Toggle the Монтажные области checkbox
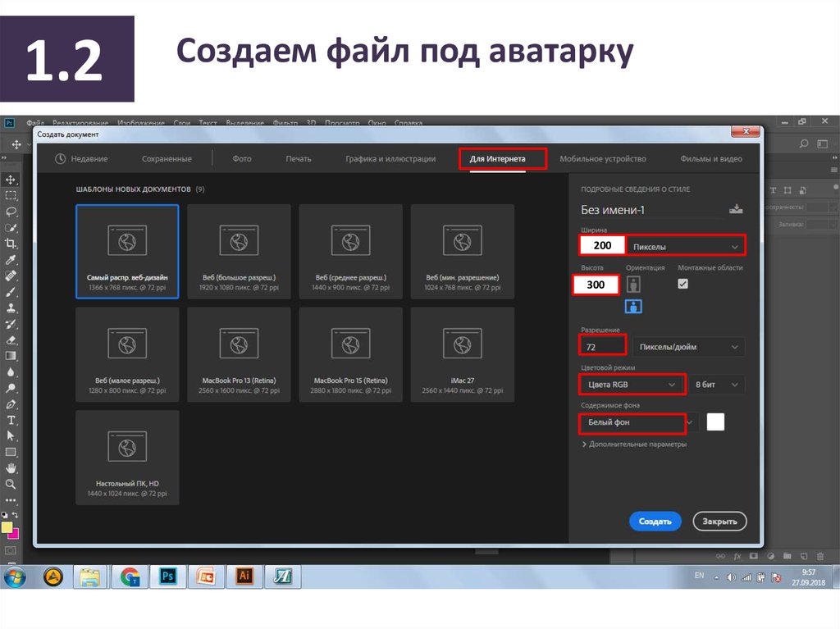This screenshot has width=840, height=629. click(x=682, y=284)
